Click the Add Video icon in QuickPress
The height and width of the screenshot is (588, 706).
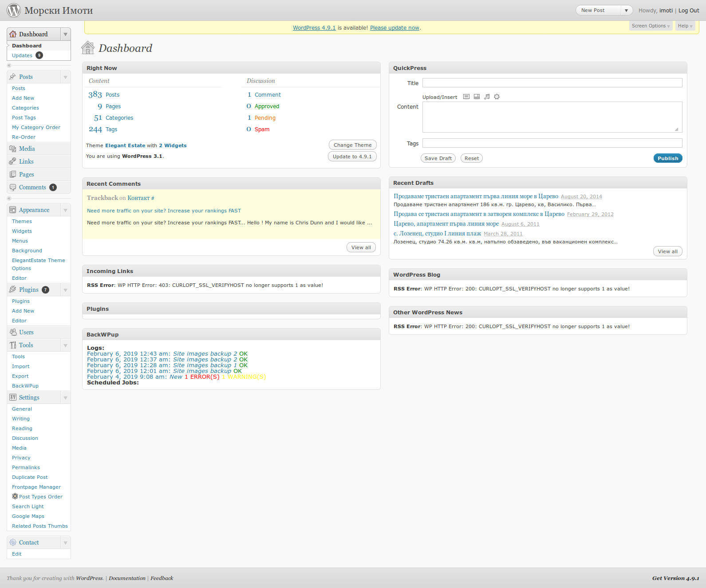pos(477,97)
